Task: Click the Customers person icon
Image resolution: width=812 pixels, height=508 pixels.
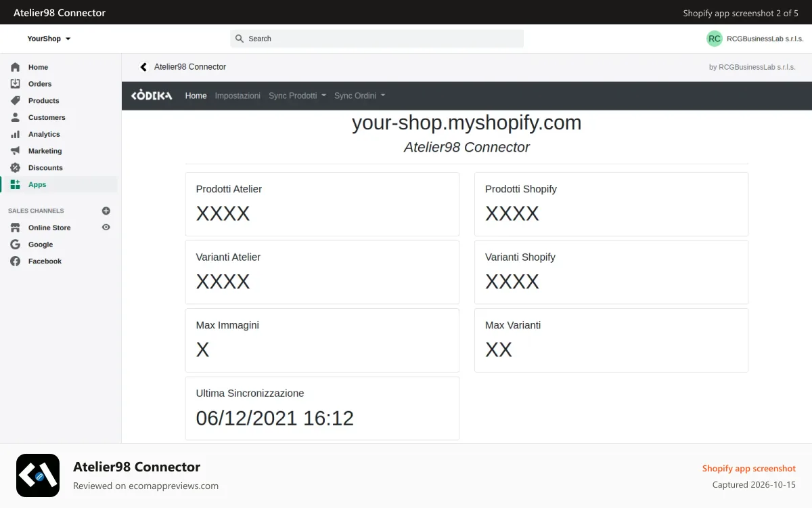Action: [15, 117]
